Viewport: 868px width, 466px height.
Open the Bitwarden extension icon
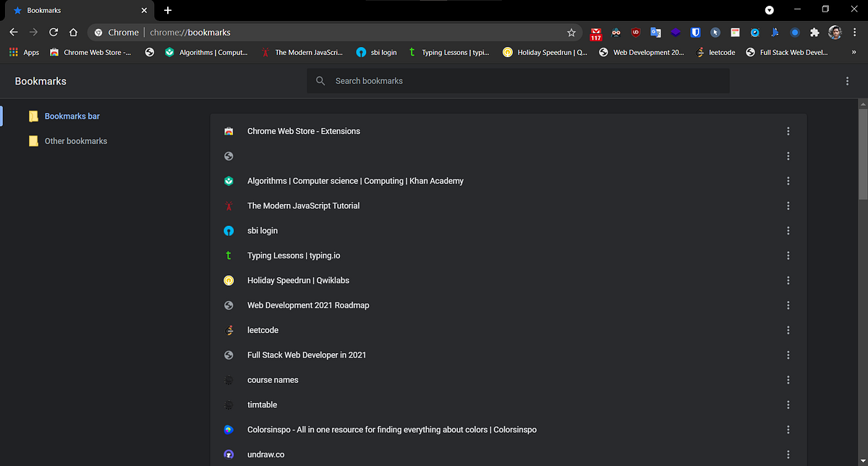click(695, 33)
